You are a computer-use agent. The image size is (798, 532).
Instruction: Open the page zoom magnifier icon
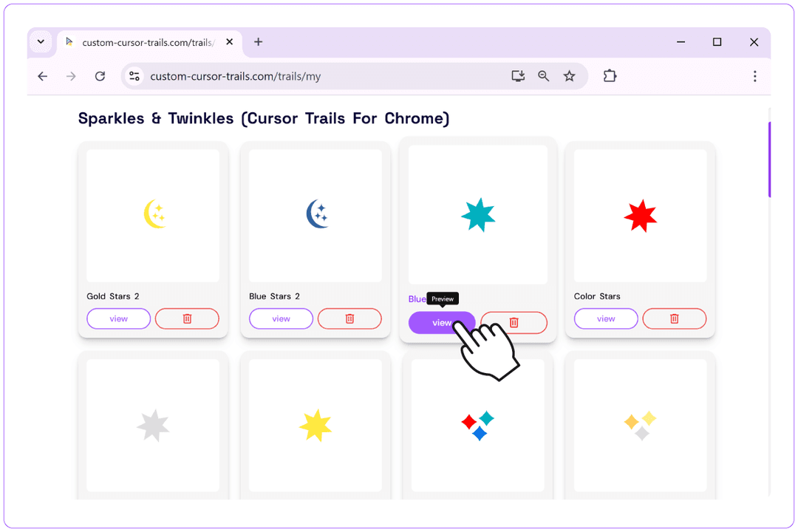544,75
